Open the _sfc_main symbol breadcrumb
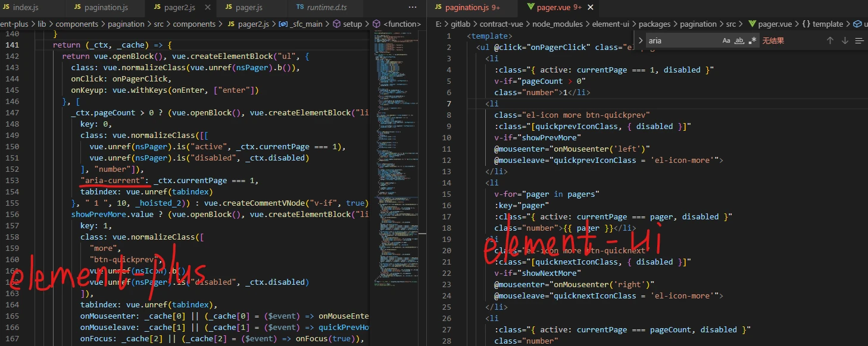This screenshot has height=346, width=868. pos(301,24)
